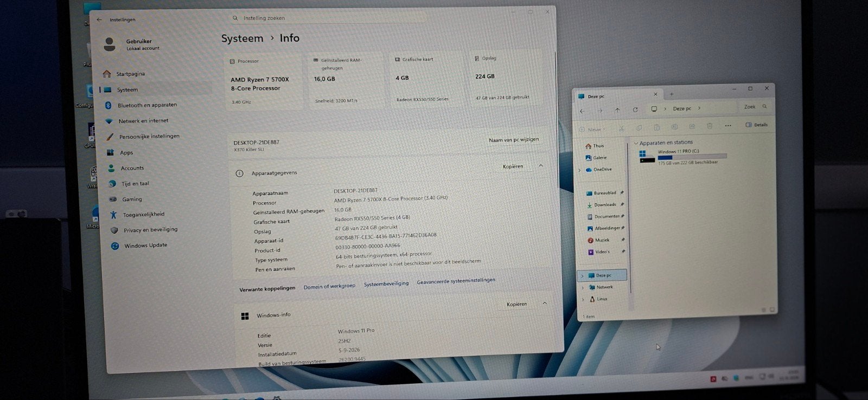Collapse the Windows-info section chevron

(545, 304)
